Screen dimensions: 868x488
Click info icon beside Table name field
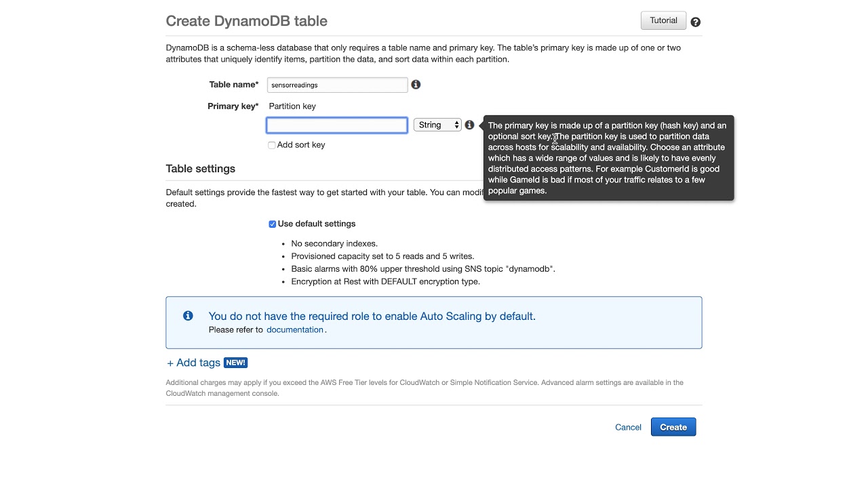click(416, 84)
